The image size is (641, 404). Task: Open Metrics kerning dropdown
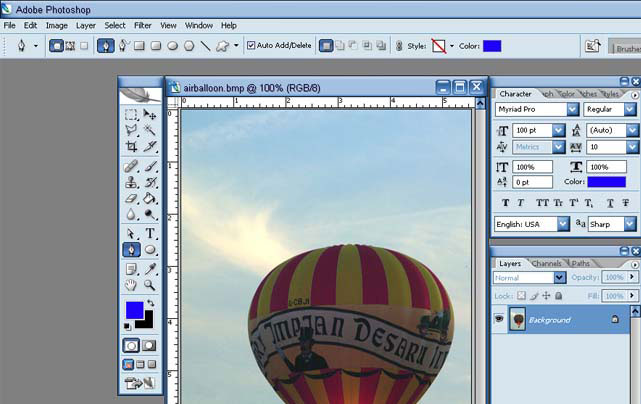558,147
